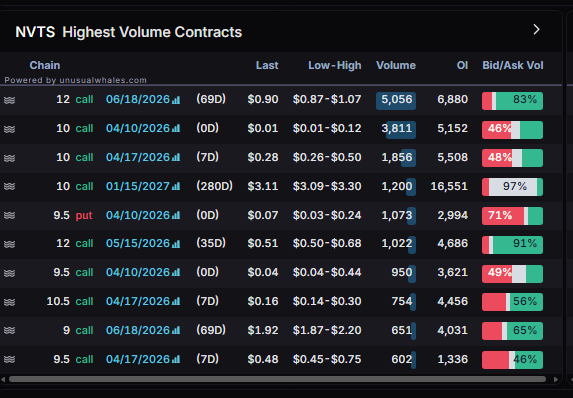Open chart icon beside 05/15/2026 date
Viewport: 573px width, 398px height.
point(176,244)
